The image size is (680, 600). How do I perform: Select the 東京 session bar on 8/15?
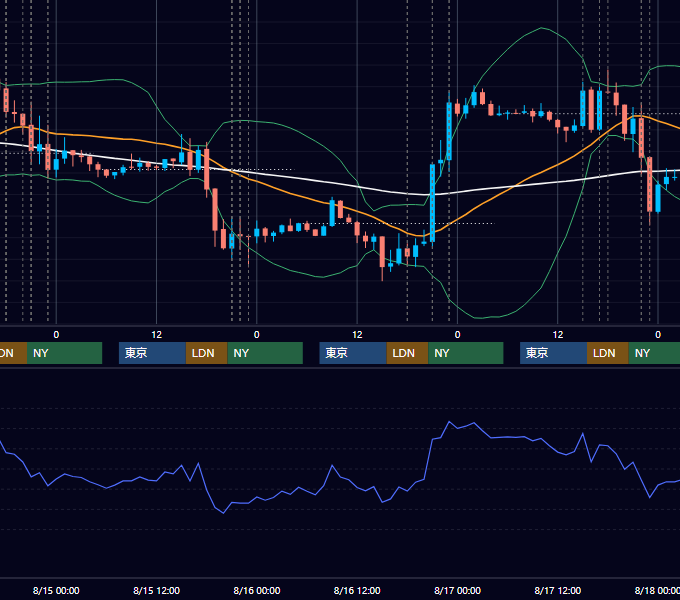coord(152,353)
